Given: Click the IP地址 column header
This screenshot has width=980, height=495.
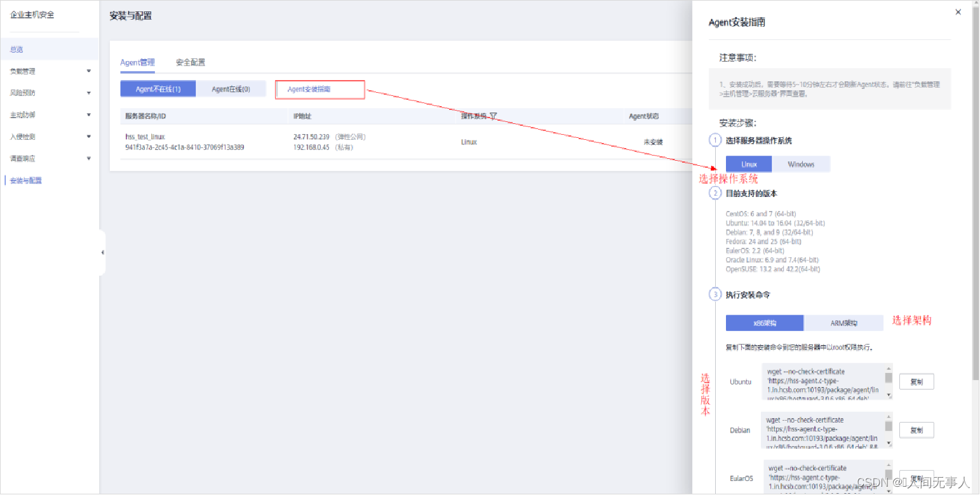Looking at the screenshot, I should [302, 116].
